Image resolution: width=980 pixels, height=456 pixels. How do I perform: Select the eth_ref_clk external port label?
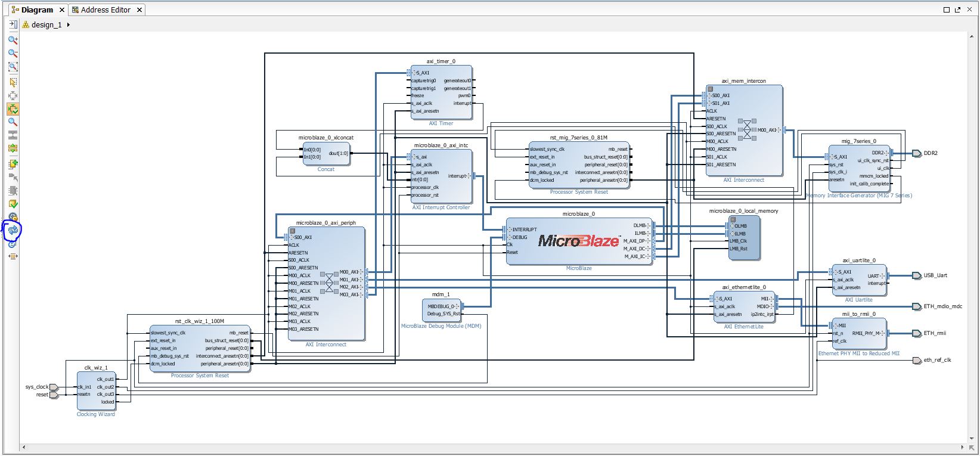(937, 360)
